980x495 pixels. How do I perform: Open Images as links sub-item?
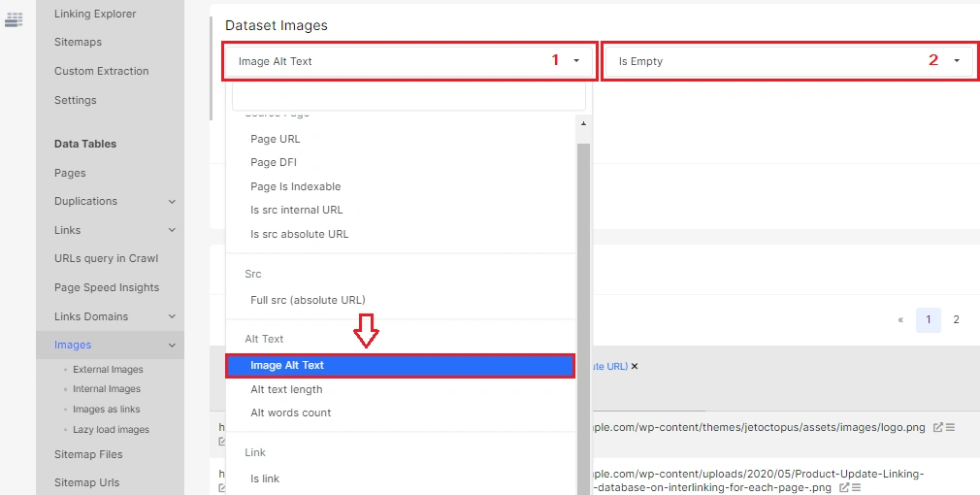coord(107,410)
